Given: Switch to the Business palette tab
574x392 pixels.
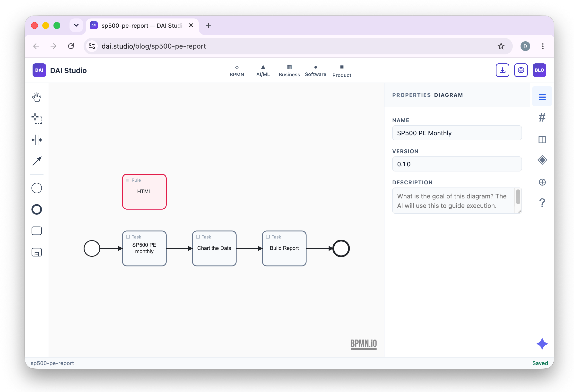Looking at the screenshot, I should tap(289, 71).
